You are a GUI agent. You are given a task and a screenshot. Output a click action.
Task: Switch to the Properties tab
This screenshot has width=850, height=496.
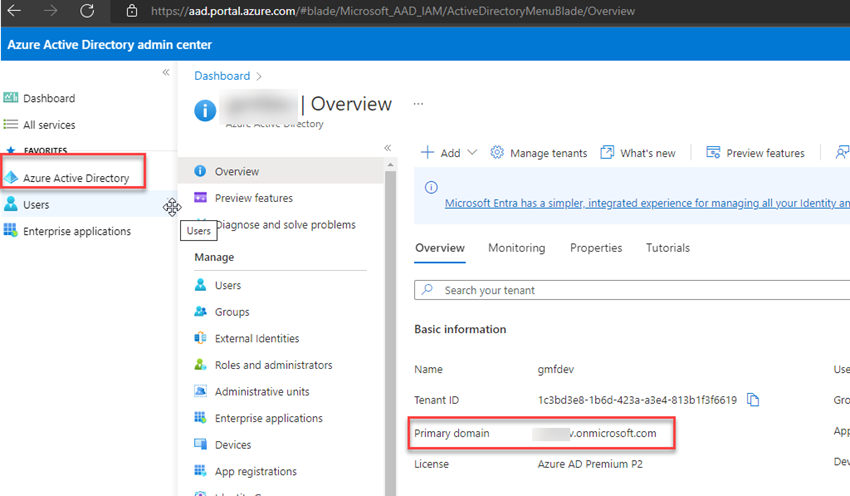(x=596, y=248)
